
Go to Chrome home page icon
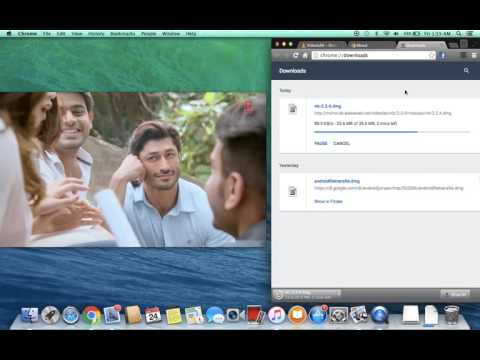coord(305,55)
